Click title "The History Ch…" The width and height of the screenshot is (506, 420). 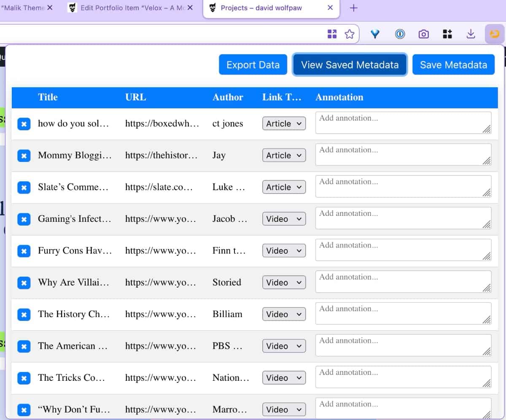click(x=74, y=314)
